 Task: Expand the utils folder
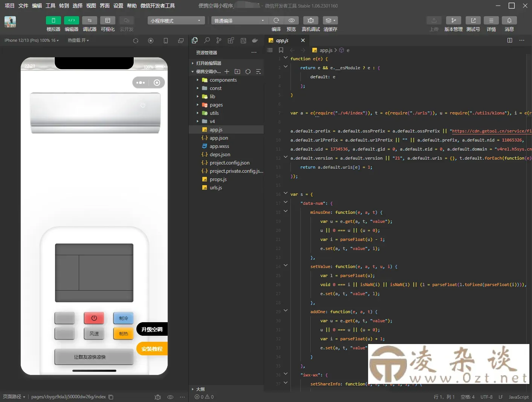pyautogui.click(x=226, y=113)
